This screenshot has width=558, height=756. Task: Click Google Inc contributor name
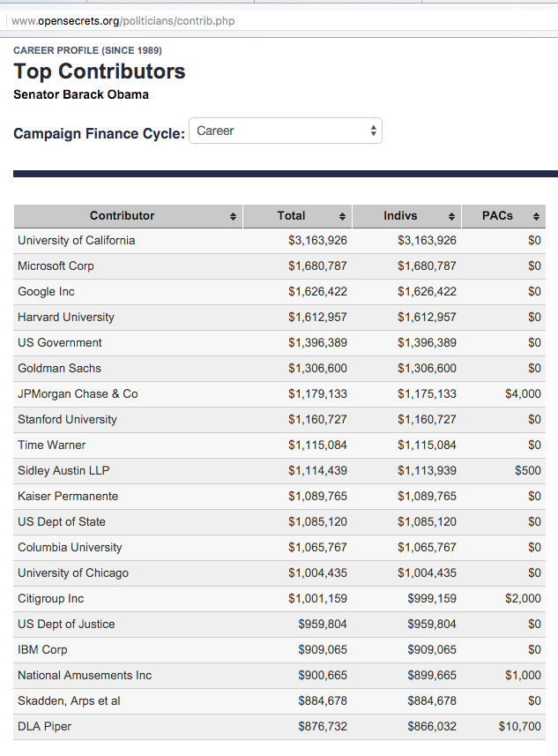coord(46,291)
